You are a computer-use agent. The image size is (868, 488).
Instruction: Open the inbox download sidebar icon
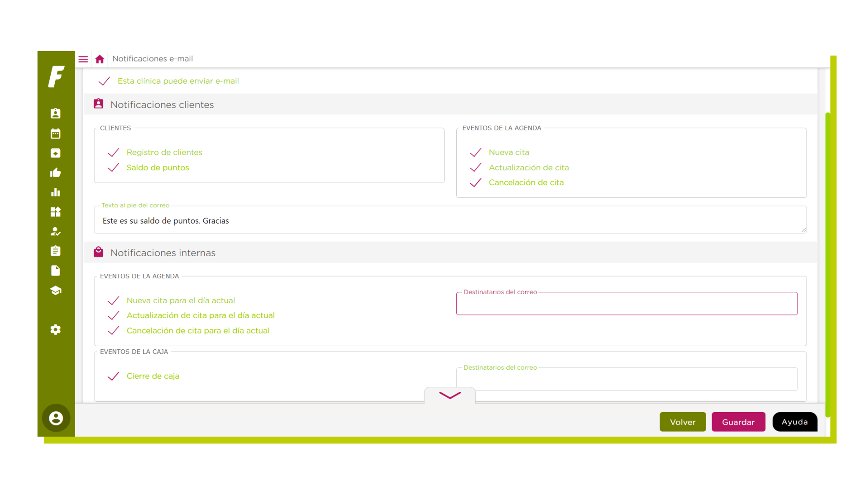pos(56,153)
